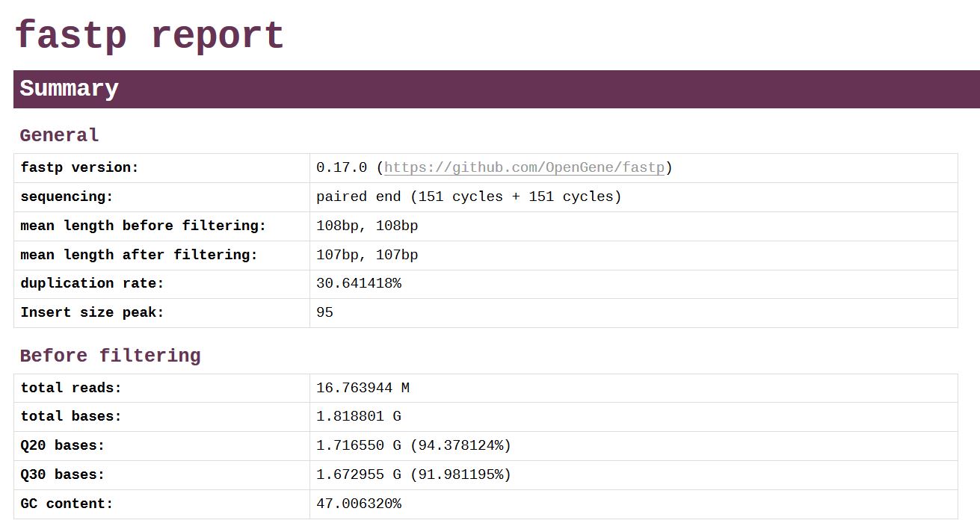
Task: Select the 'duplication rate:' label
Action: point(92,283)
